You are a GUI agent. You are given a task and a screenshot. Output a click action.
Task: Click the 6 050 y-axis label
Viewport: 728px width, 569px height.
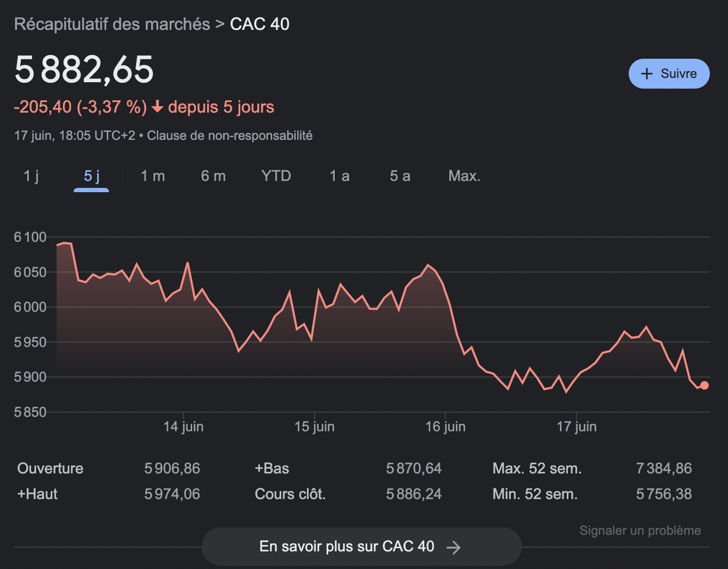[x=30, y=272]
